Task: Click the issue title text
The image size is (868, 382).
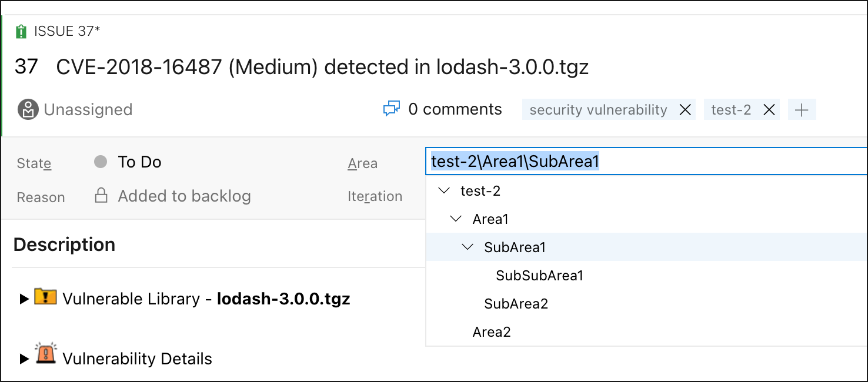Action: (x=322, y=68)
